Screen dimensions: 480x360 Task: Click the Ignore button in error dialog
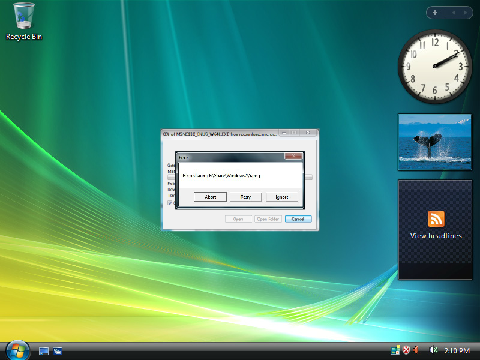(x=282, y=197)
